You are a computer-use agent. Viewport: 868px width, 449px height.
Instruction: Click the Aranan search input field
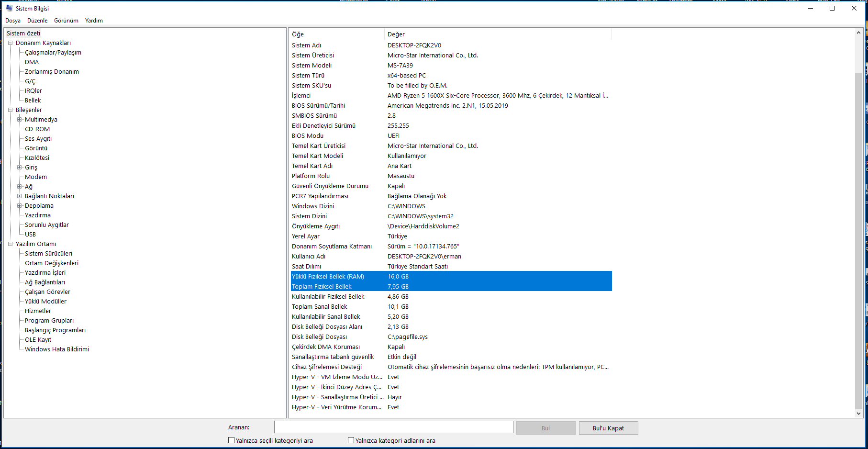coord(393,427)
